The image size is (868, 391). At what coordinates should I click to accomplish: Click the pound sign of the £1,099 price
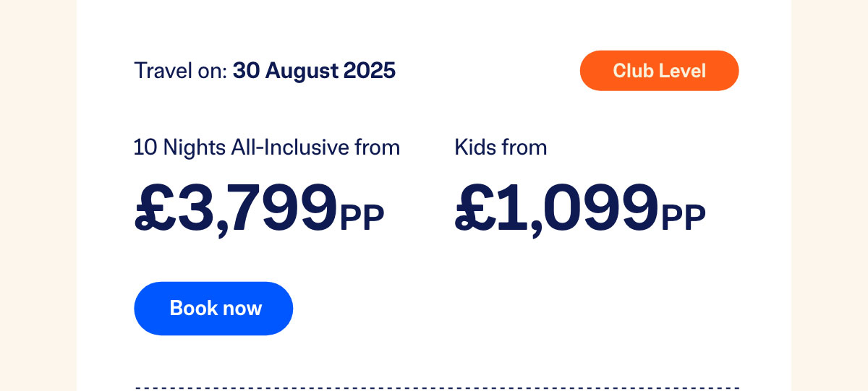[x=475, y=208]
